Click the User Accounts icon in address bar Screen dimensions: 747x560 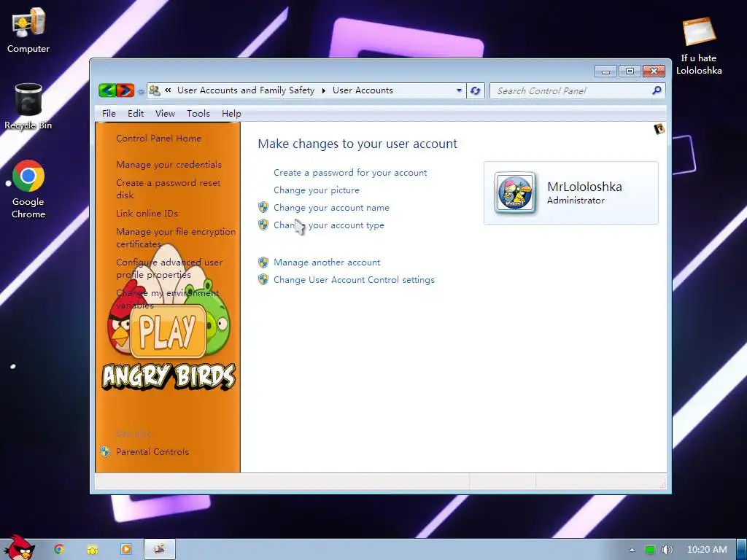point(155,90)
